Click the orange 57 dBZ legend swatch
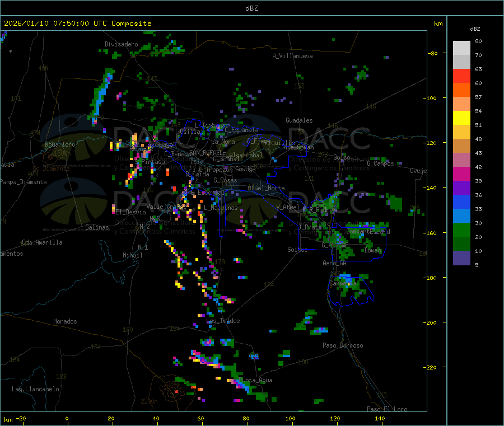The height and width of the screenshot is (426, 504). click(x=461, y=90)
